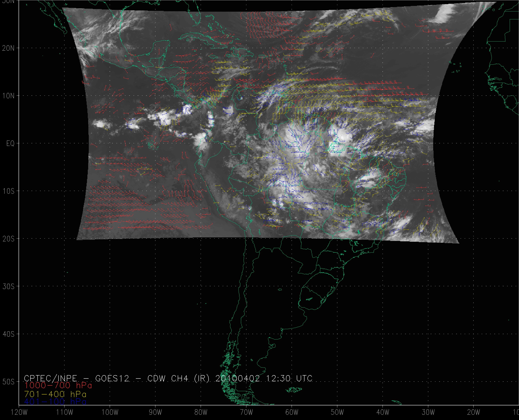
Task: Click the 20S latitude axis label
Action: click(8, 239)
